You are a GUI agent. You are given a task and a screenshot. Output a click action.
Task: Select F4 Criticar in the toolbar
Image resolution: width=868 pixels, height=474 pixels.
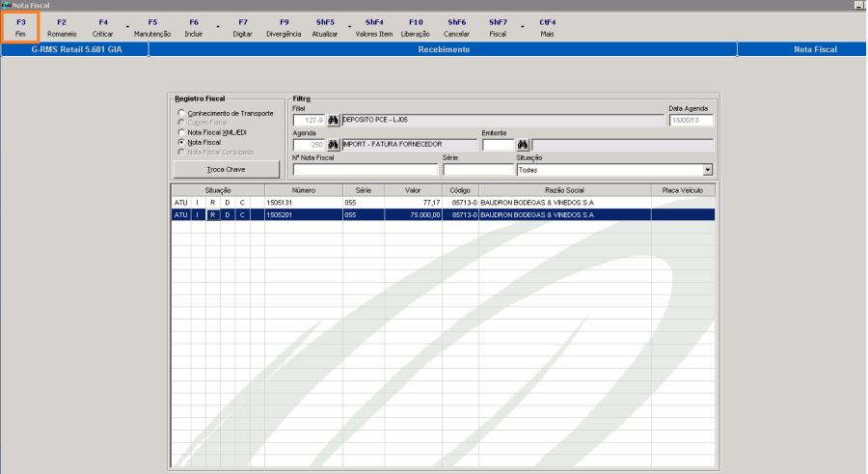(103, 28)
